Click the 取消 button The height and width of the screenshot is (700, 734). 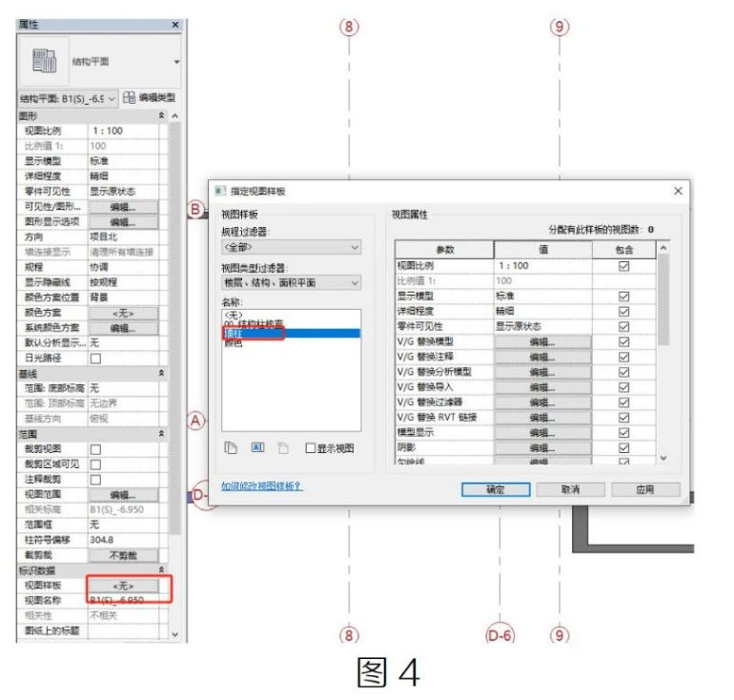tap(571, 490)
